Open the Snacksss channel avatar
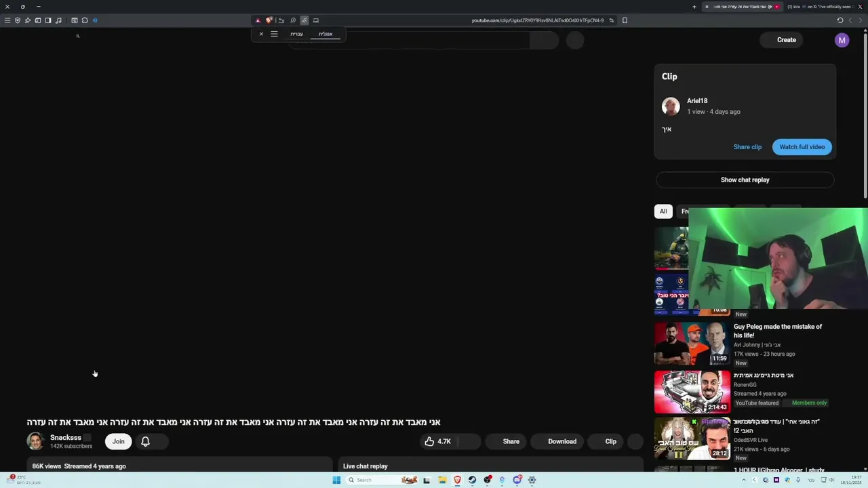The width and height of the screenshot is (868, 488). coord(35,441)
